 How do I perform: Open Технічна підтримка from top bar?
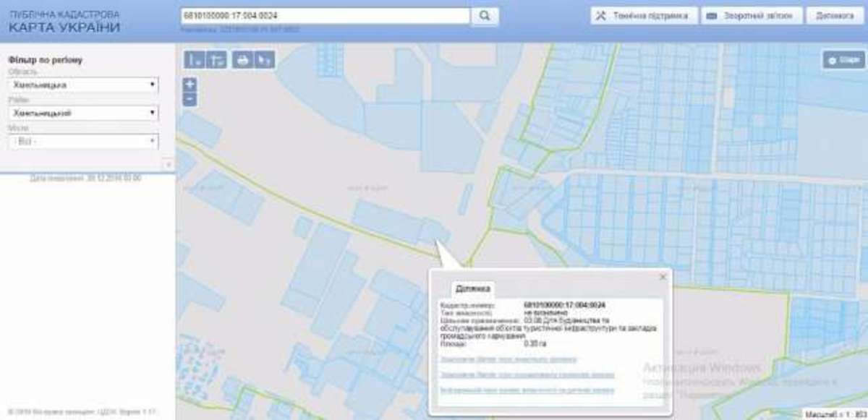[644, 15]
